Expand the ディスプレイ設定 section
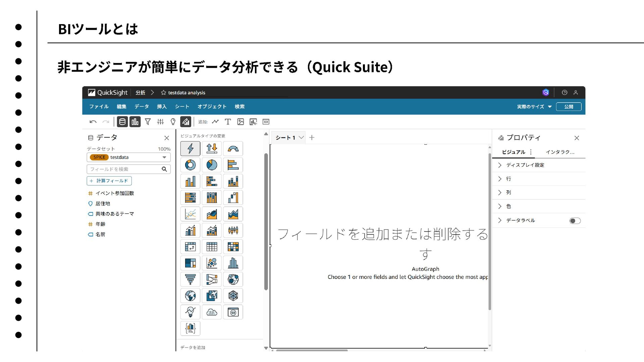 [x=525, y=165]
